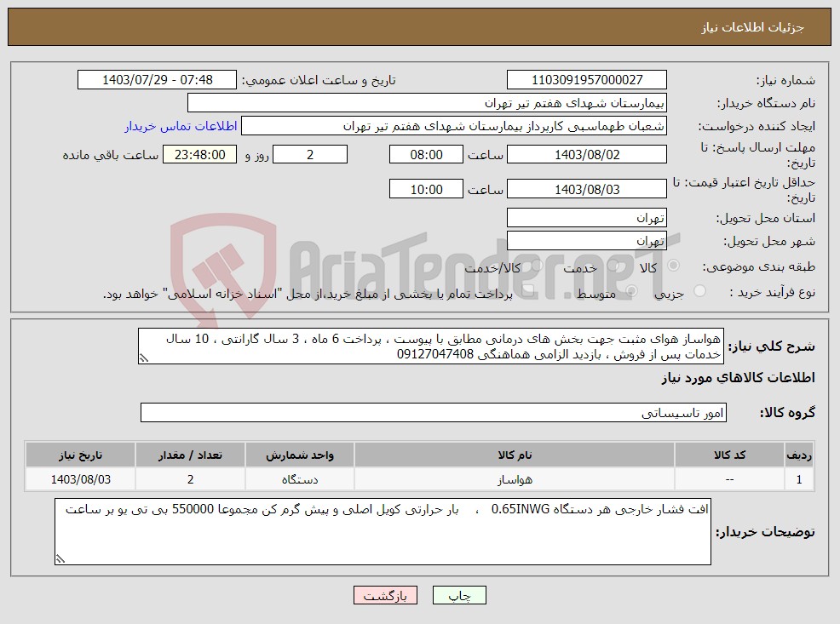Select the خدمت radio button
Image resolution: width=840 pixels, height=624 pixels.
coord(613,266)
